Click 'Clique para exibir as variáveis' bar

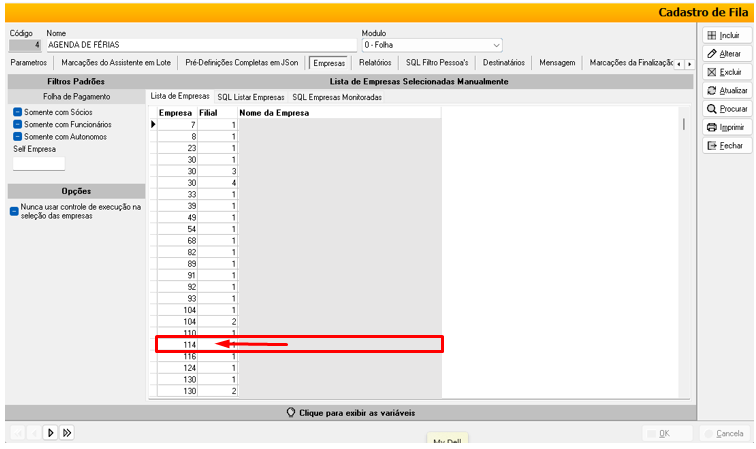click(x=350, y=412)
